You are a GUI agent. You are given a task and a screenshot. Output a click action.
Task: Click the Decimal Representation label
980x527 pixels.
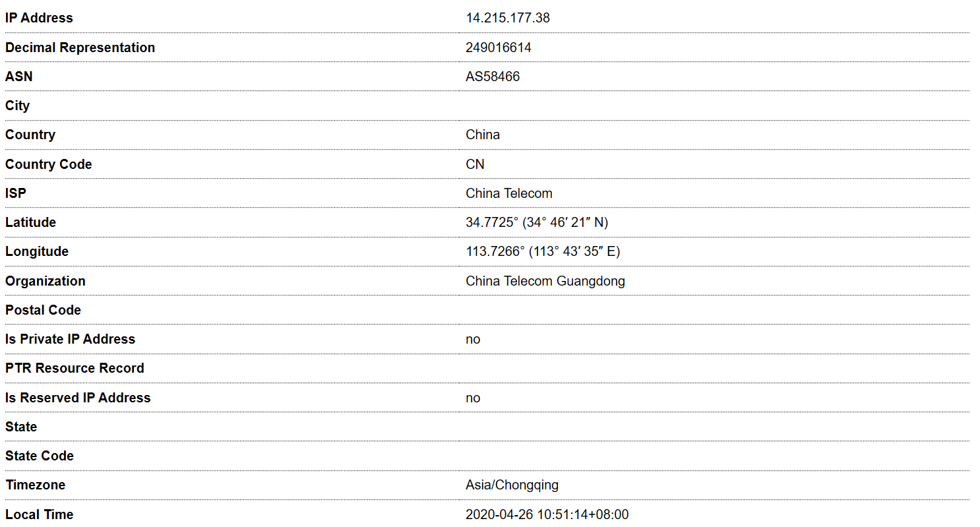point(80,47)
